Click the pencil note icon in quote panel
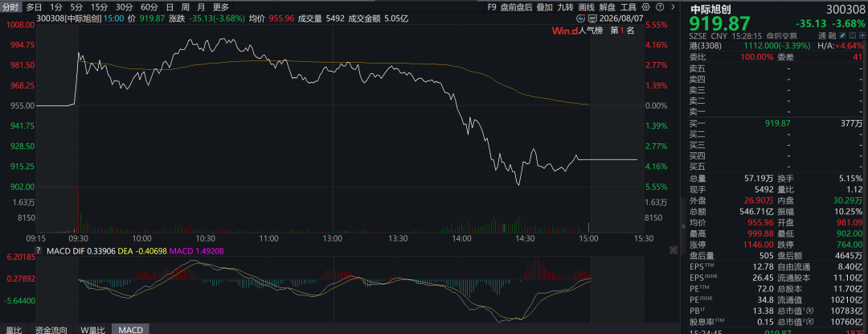The width and height of the screenshot is (868, 334). (x=842, y=35)
